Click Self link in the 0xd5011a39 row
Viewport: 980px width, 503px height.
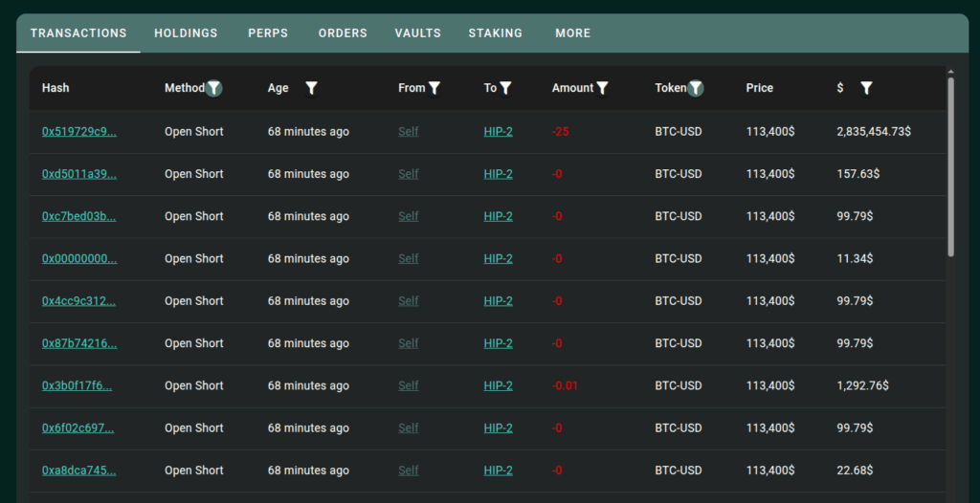click(409, 174)
